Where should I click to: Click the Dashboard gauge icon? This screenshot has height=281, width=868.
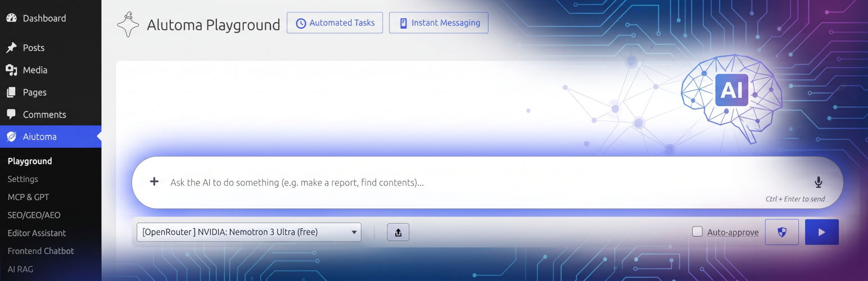[x=11, y=18]
